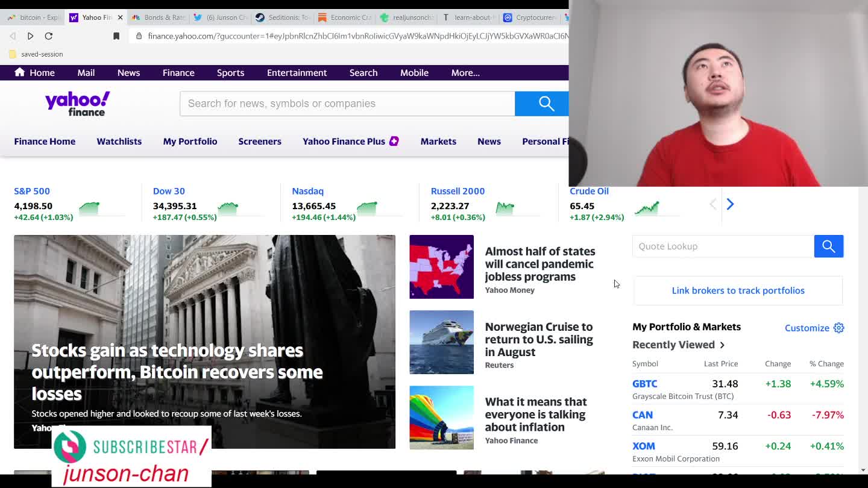The width and height of the screenshot is (868, 488).
Task: Open the Nasdaq index quote
Action: [307, 191]
